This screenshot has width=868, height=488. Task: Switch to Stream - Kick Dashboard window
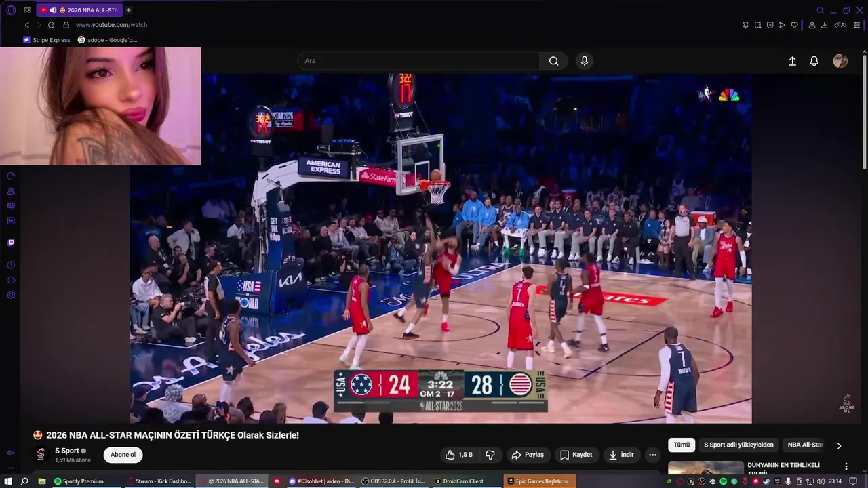[x=159, y=481]
